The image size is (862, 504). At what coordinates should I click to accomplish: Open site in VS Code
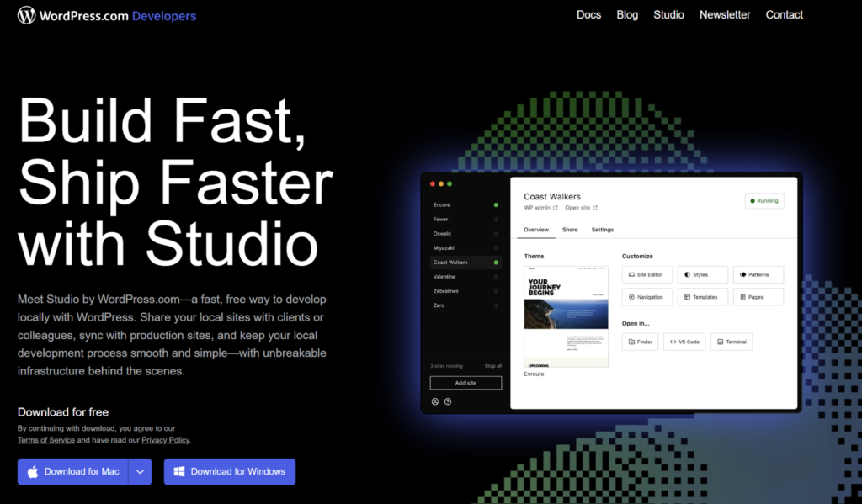(x=683, y=342)
